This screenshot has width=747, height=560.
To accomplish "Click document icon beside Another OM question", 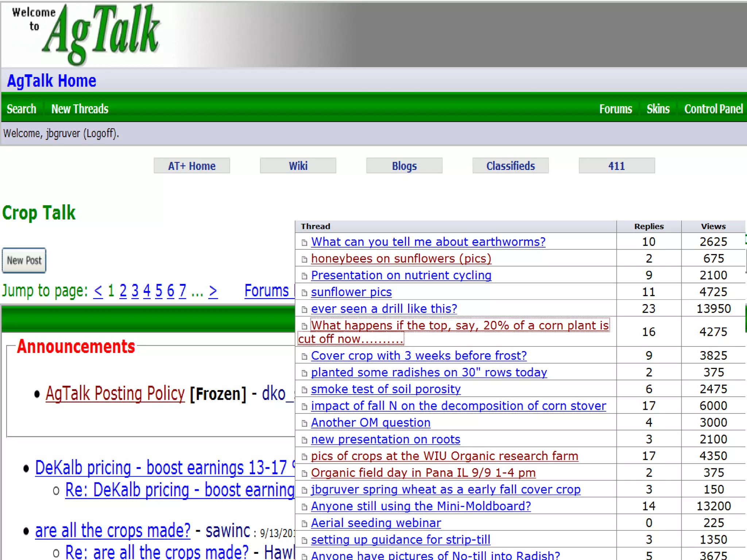I will click(305, 423).
